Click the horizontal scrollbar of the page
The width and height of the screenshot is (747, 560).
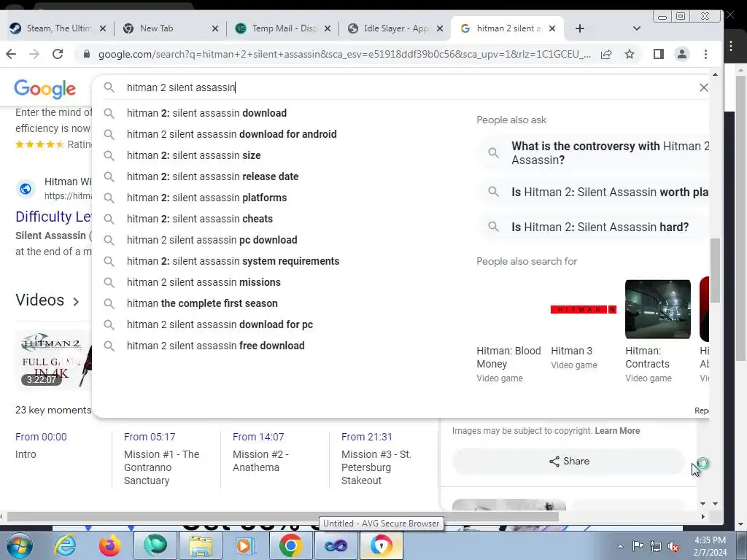tap(282, 517)
